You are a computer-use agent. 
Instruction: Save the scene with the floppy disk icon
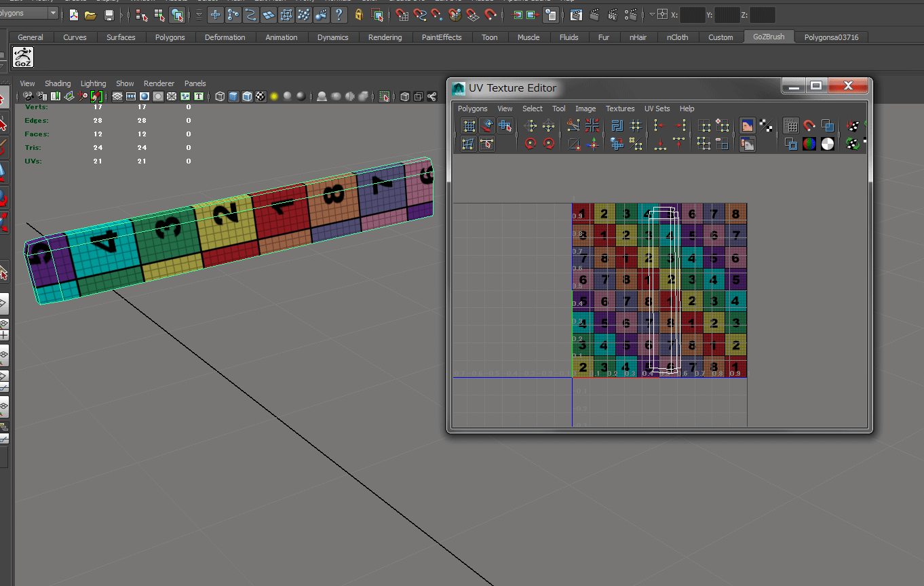point(110,14)
